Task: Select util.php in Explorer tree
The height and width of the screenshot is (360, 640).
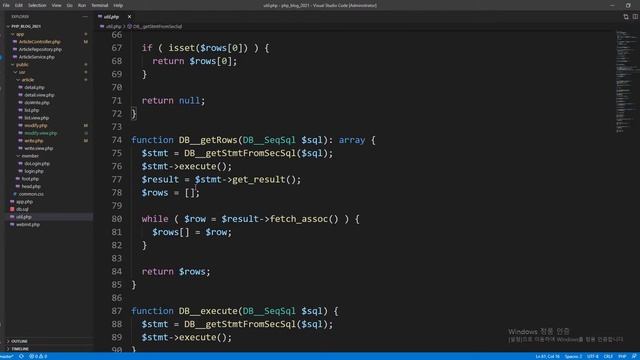Action: click(x=24, y=217)
